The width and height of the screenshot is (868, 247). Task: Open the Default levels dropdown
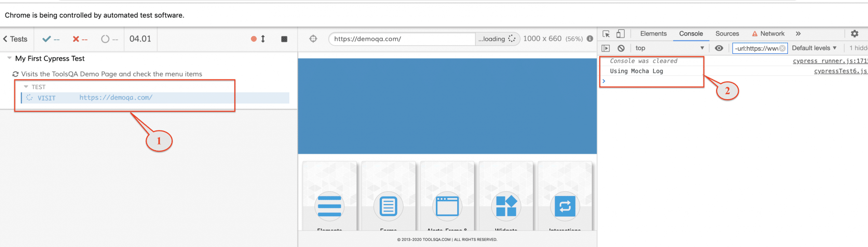tap(814, 48)
